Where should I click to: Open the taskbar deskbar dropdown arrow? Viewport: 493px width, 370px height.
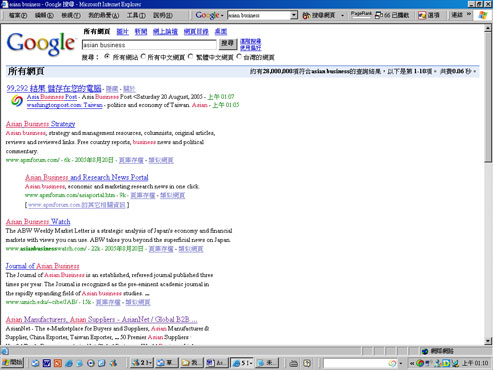(401, 363)
